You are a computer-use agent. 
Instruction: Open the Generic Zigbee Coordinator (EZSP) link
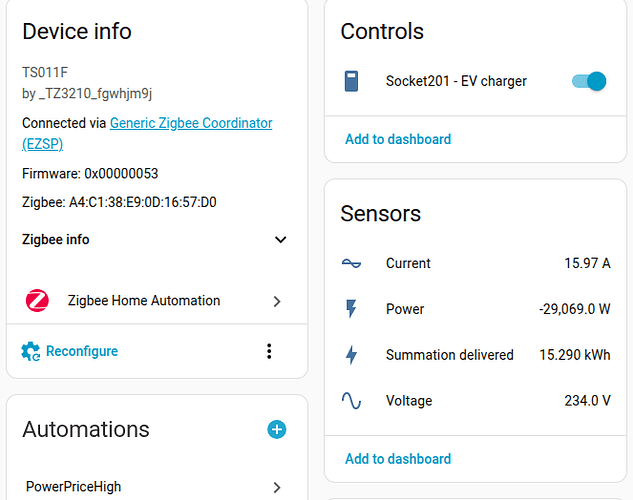tap(190, 124)
